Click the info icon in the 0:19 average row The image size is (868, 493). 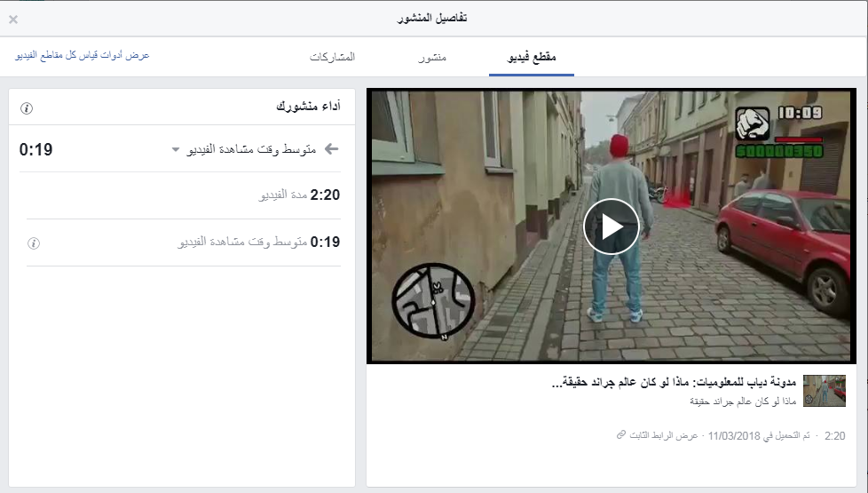coord(34,243)
